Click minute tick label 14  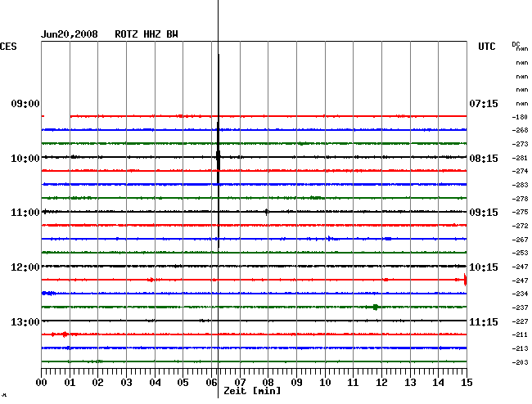438,383
